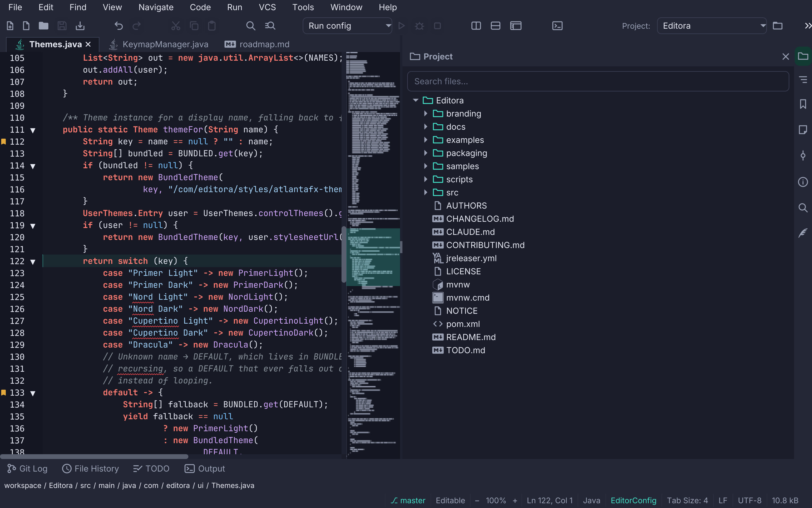This screenshot has height=508, width=812.
Task: Click folder icon next to Project dropdown
Action: pyautogui.click(x=777, y=26)
